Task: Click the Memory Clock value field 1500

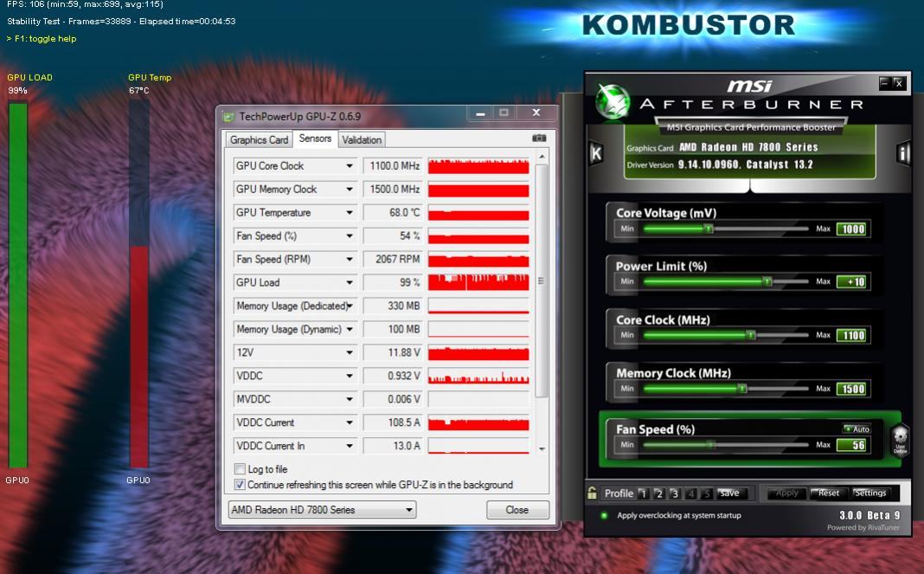Action: coord(851,389)
